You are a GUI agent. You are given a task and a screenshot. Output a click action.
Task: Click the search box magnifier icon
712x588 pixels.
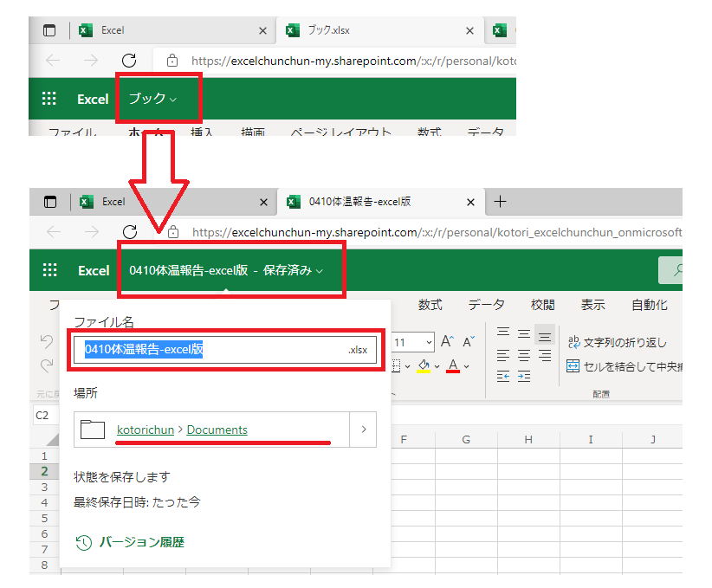coord(677,270)
